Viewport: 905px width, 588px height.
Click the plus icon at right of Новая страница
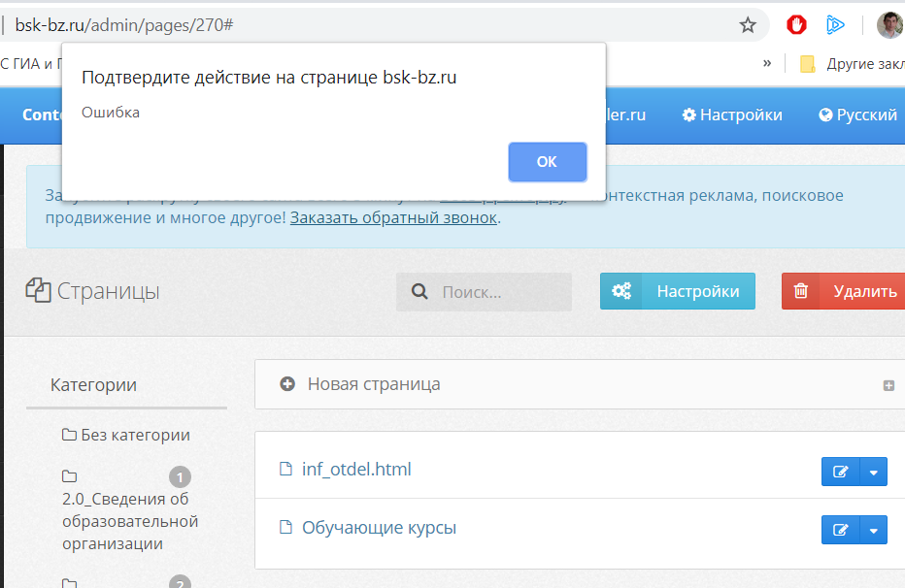pos(888,385)
